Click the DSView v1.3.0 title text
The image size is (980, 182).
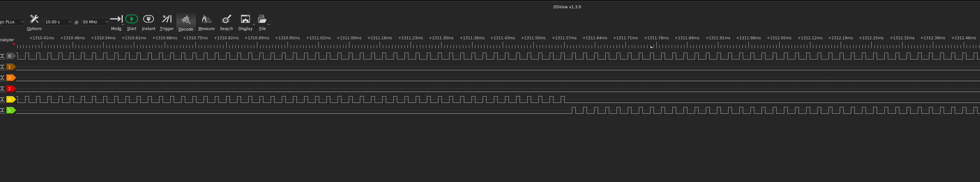click(x=567, y=7)
